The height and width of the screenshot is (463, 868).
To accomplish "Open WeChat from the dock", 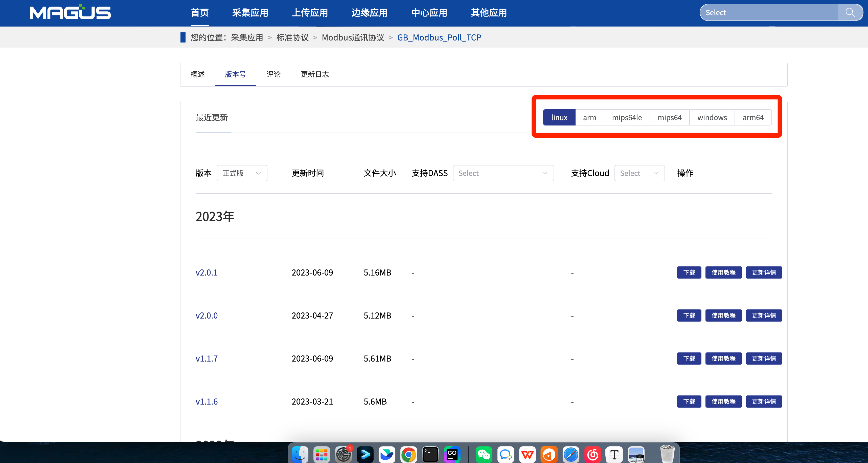I will (484, 454).
